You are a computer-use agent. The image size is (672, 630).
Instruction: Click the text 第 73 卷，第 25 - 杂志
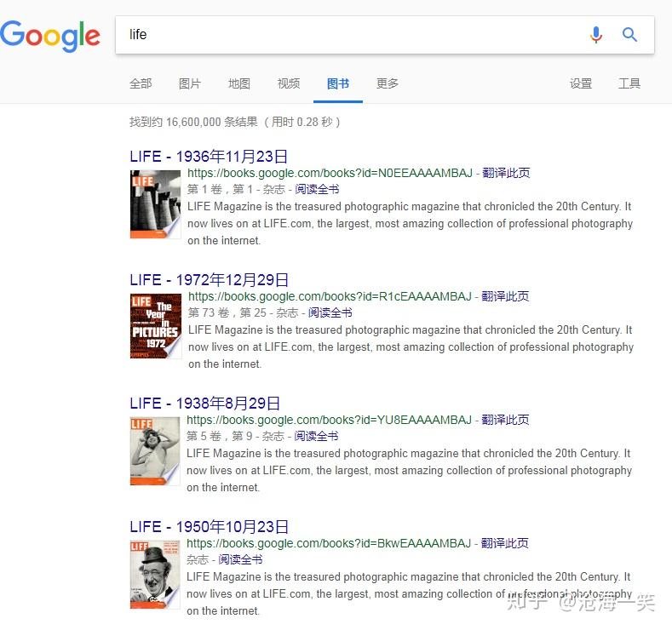(243, 312)
